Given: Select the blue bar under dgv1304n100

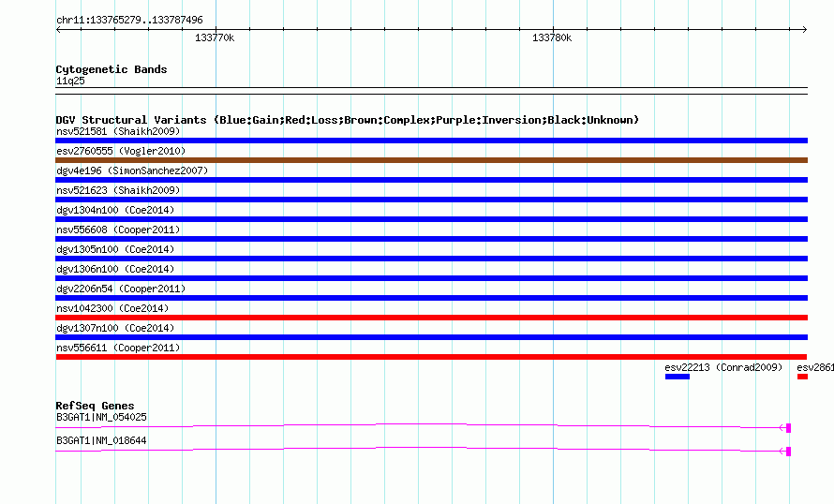Looking at the screenshot, I should click(x=431, y=219).
